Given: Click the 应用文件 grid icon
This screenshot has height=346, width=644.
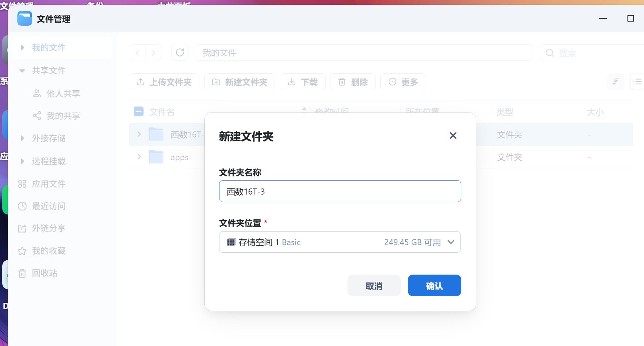Looking at the screenshot, I should 22,184.
